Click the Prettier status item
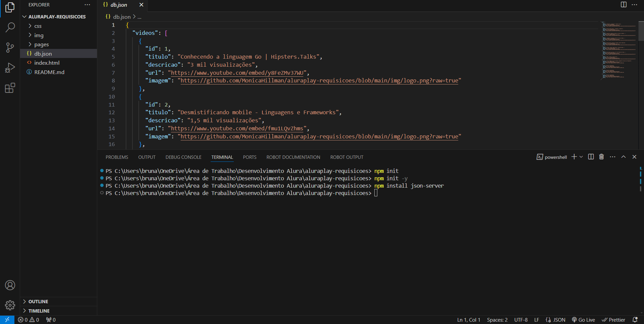Viewport: 644px width, 324px height. 613,320
